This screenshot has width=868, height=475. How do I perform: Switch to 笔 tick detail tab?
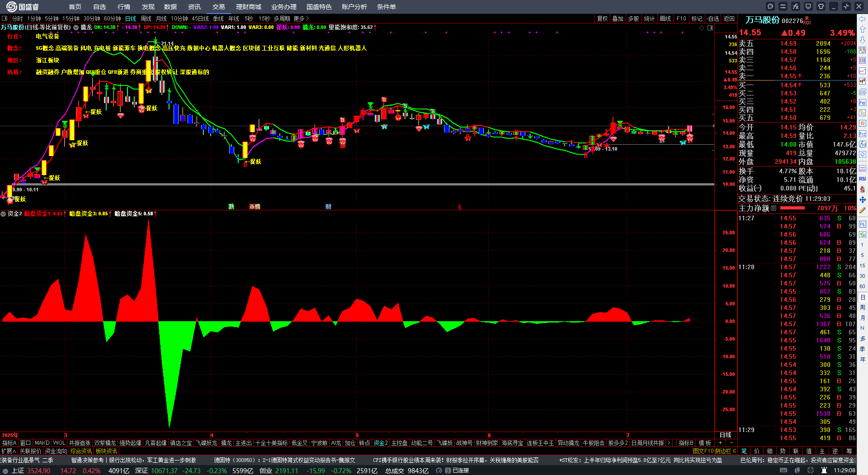point(744,451)
